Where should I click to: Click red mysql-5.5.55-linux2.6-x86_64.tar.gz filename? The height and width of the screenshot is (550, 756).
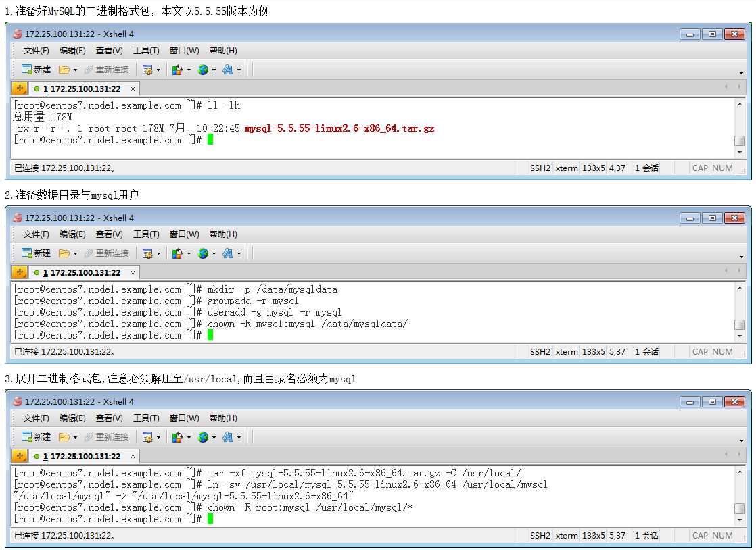[x=339, y=128]
